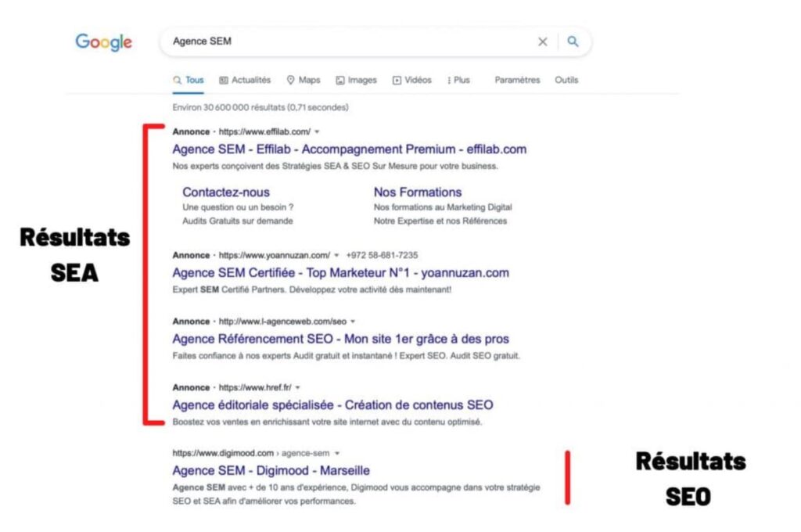
Task: Click the Annonce label of the href.fr ad
Action: (191, 388)
